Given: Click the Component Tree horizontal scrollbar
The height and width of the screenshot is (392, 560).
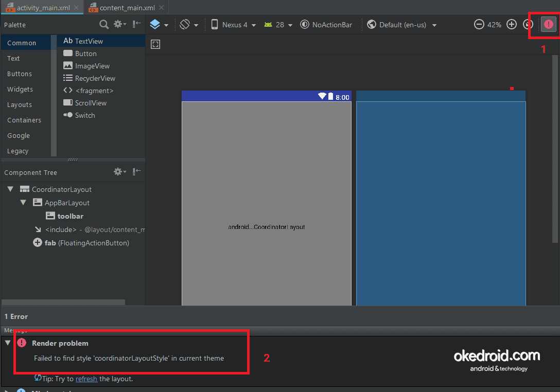Looking at the screenshot, I should (x=63, y=302).
